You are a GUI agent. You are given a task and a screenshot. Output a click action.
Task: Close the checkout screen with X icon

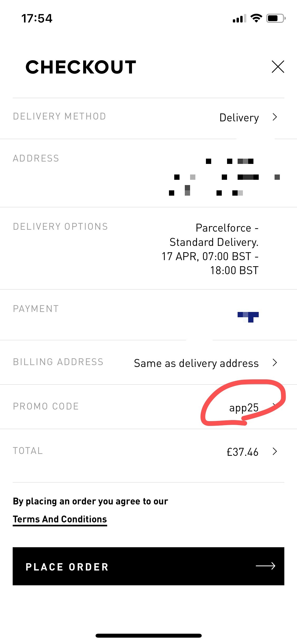pos(278,67)
